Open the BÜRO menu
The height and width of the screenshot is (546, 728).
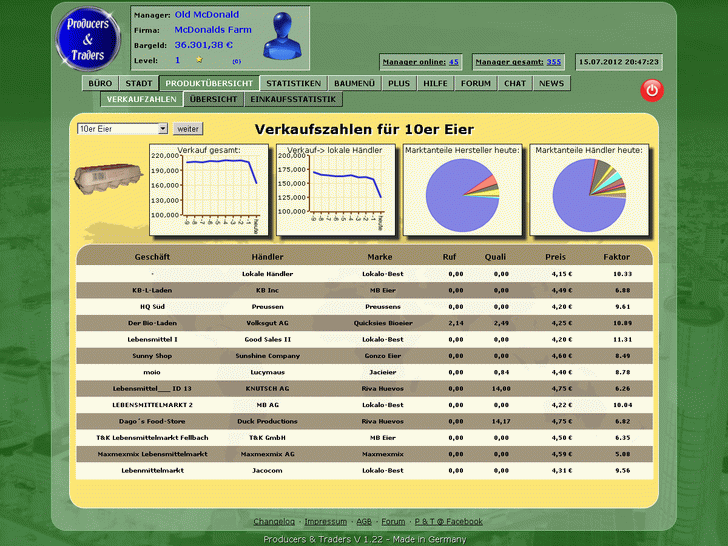coord(100,84)
